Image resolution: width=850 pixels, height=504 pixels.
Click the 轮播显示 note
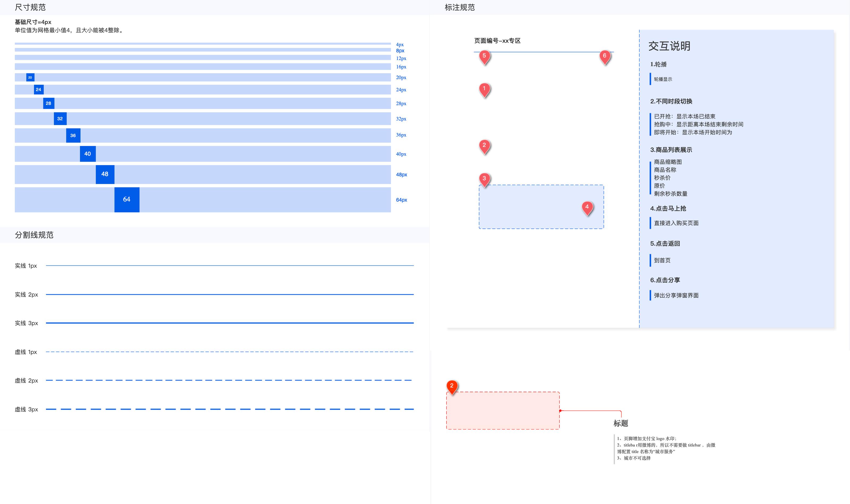click(x=663, y=79)
